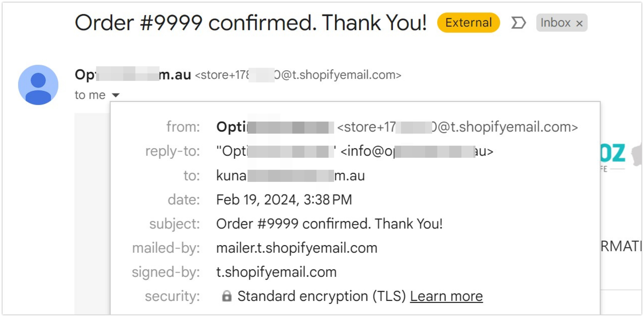Click the from email address in details

(457, 127)
